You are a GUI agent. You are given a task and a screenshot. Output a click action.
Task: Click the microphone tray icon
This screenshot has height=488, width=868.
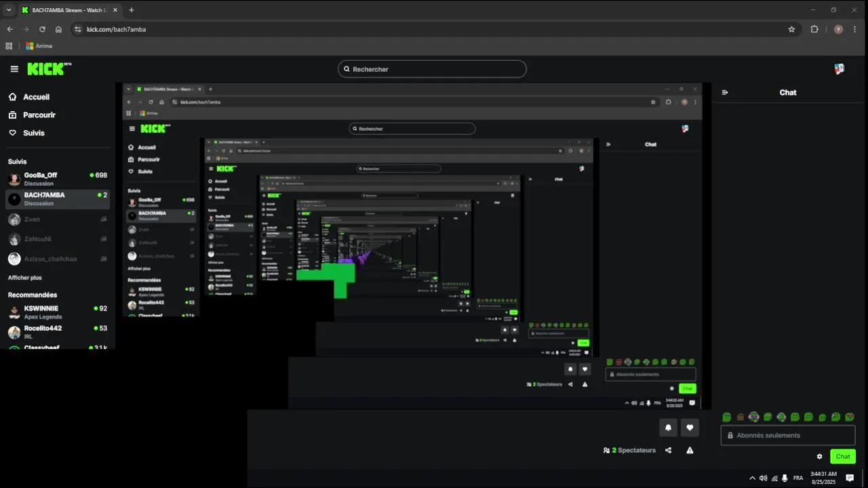coord(785,478)
